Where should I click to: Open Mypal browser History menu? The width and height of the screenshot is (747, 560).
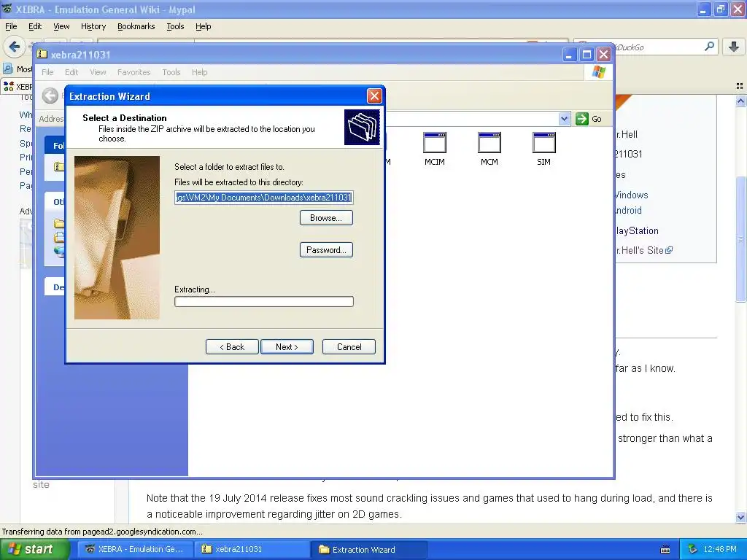click(93, 26)
